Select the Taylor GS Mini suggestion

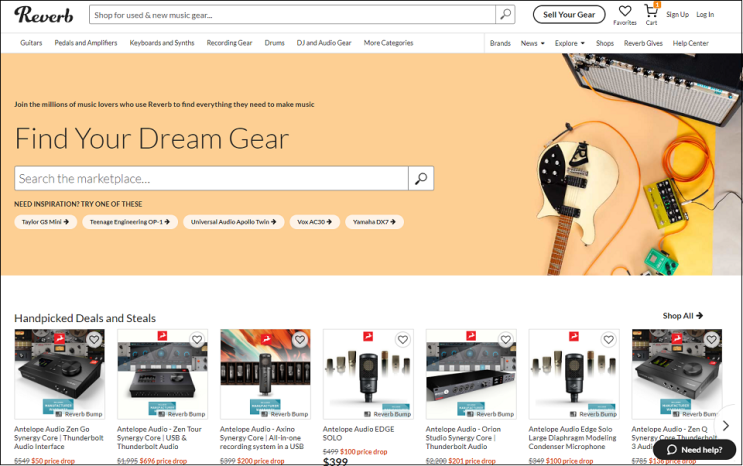point(45,222)
